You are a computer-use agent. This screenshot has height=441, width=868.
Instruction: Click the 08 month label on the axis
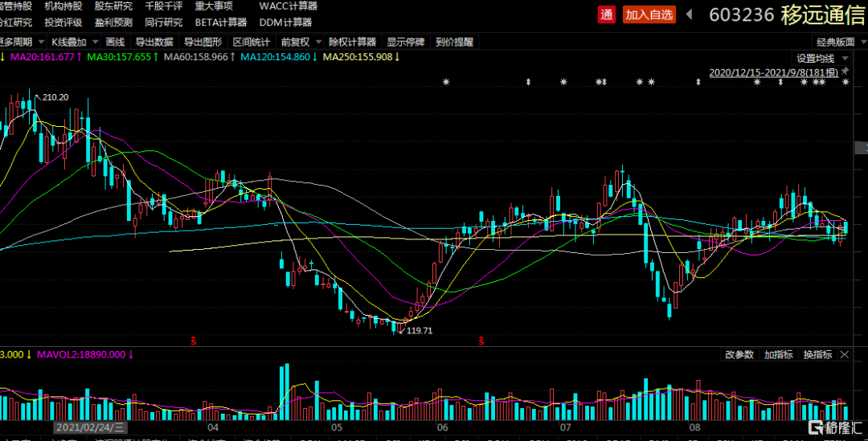click(694, 427)
